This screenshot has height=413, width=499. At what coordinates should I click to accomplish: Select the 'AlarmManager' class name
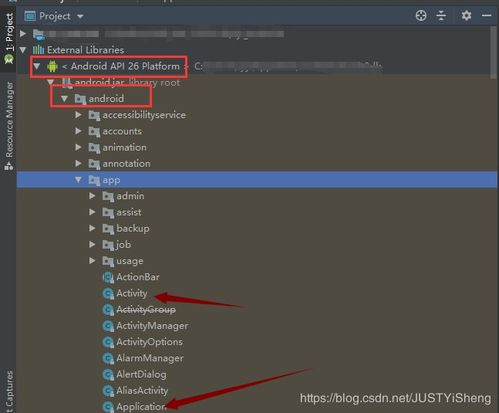coord(150,358)
